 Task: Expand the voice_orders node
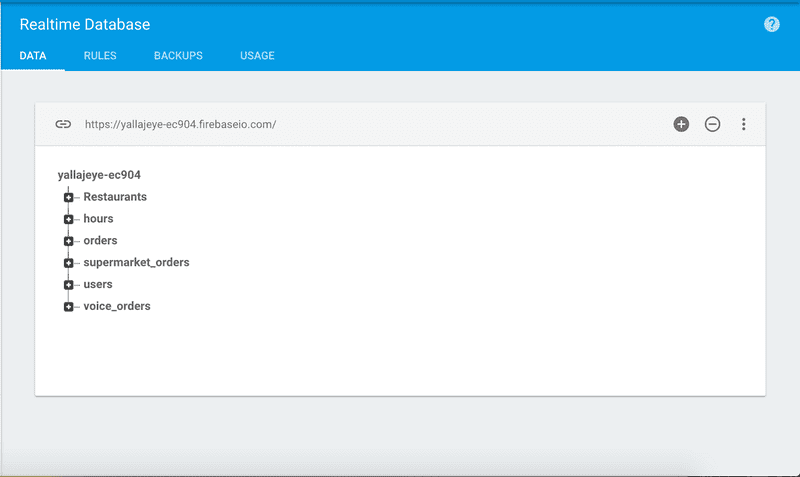click(x=68, y=307)
